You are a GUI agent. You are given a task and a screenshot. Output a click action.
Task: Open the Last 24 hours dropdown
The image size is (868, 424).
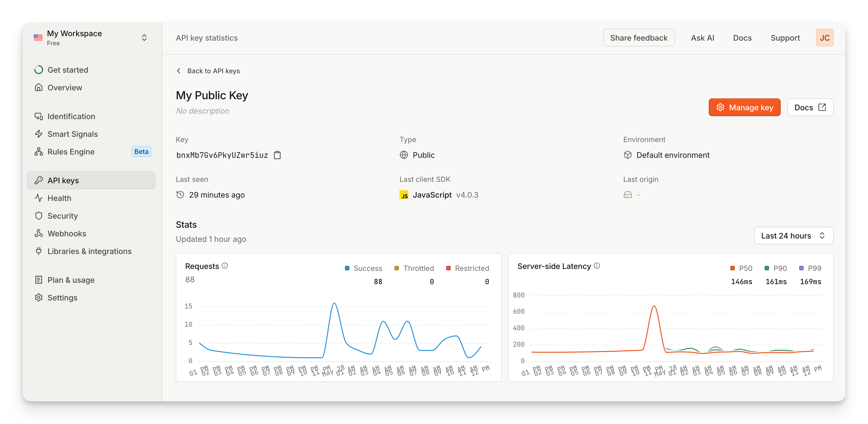(x=794, y=235)
